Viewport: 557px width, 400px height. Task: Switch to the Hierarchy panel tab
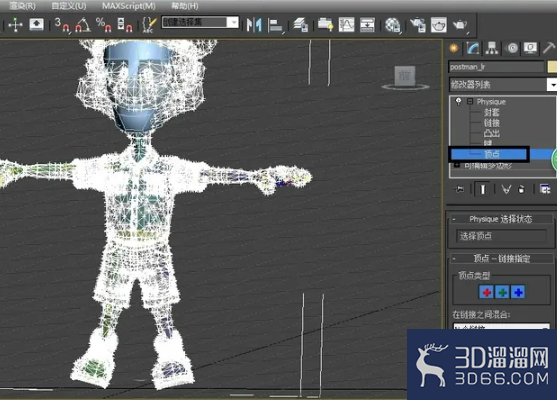pyautogui.click(x=492, y=48)
